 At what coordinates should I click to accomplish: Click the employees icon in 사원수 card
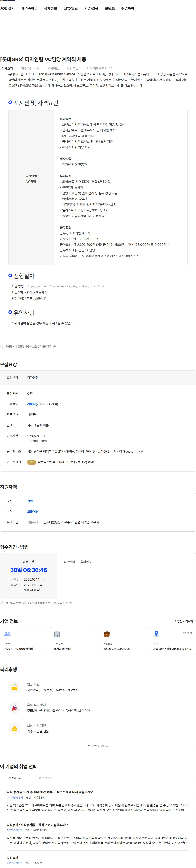coord(7,634)
